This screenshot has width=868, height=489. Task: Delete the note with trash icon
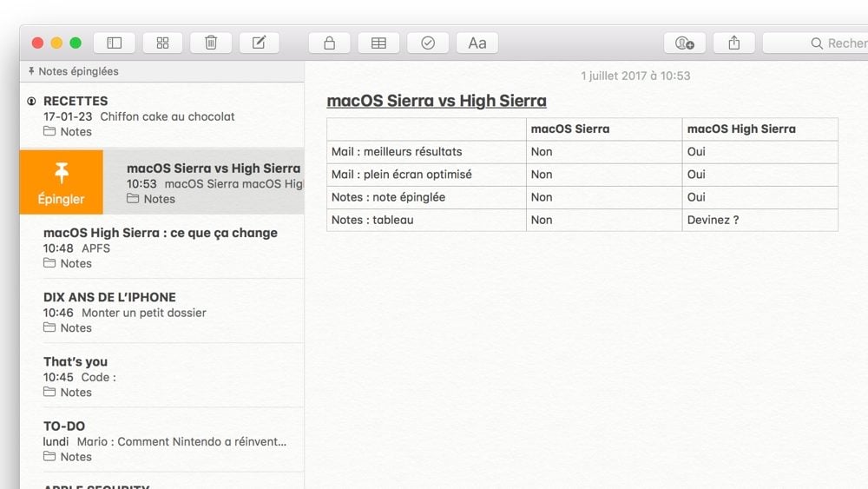coord(211,43)
